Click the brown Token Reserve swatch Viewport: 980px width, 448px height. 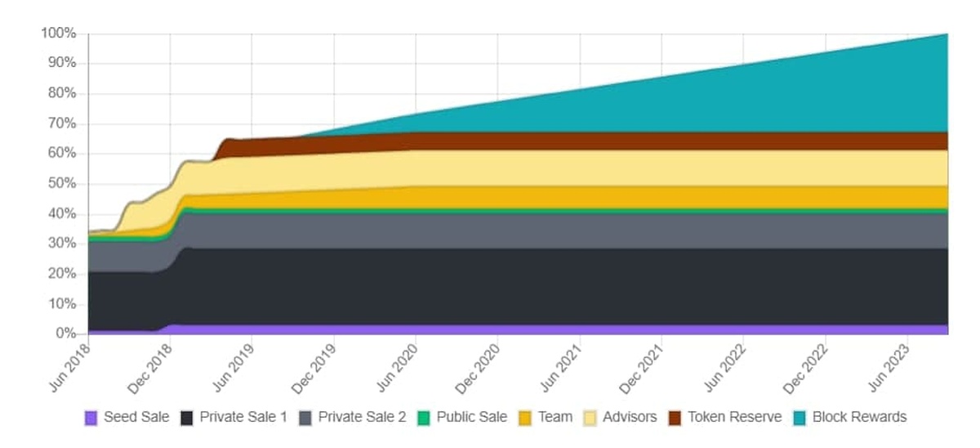coord(674,418)
